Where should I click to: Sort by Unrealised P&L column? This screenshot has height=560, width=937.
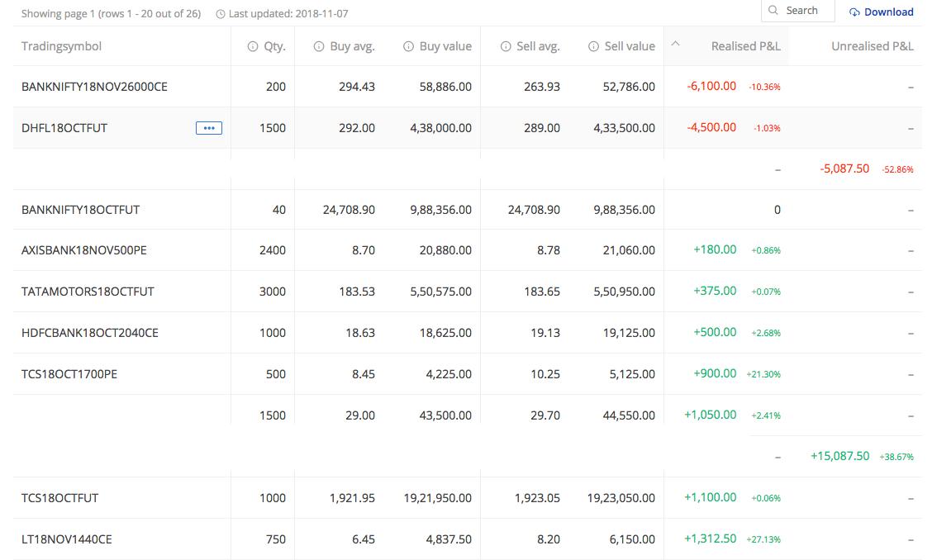click(873, 46)
